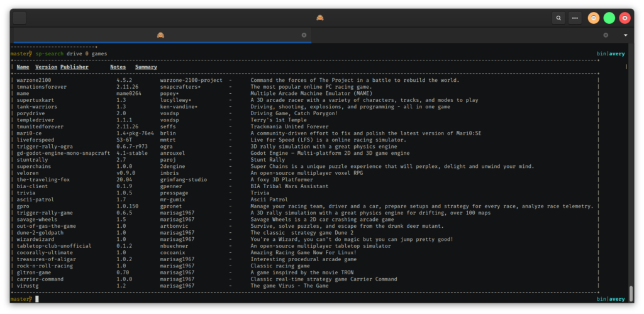Maximize window with the green button

click(x=609, y=18)
